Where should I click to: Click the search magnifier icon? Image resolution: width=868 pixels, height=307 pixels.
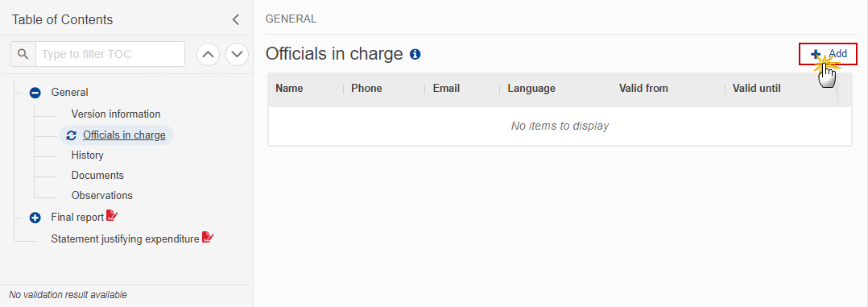23,54
